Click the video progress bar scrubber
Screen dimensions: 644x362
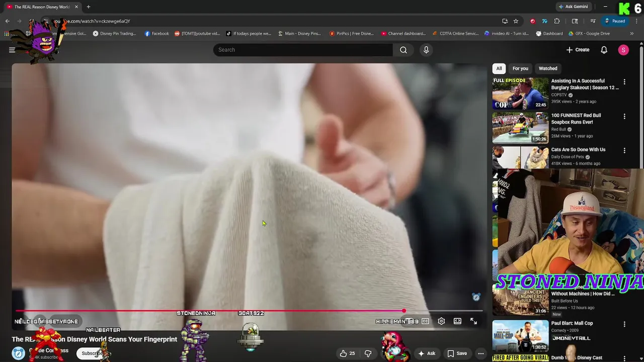pos(404,311)
